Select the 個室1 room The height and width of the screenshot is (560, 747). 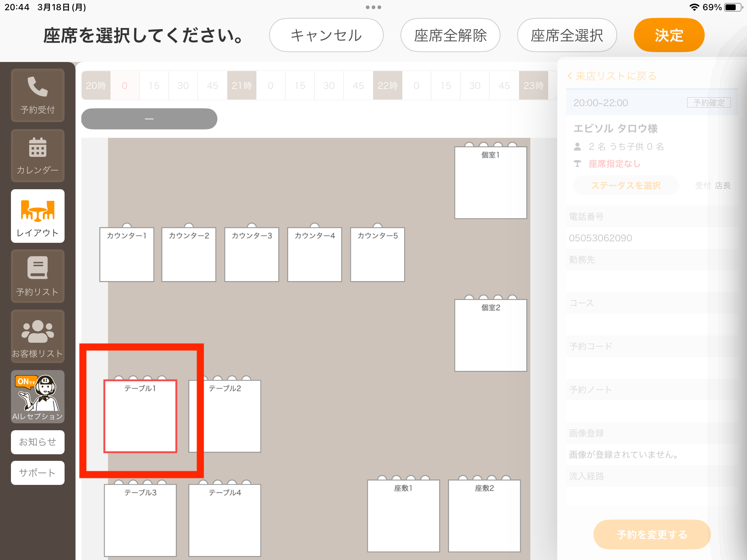491,183
